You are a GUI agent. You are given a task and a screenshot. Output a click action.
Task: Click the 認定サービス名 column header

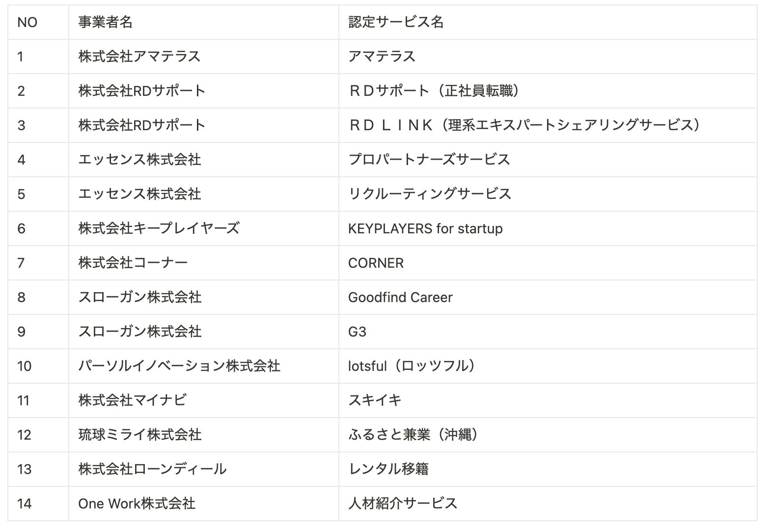tap(396, 23)
